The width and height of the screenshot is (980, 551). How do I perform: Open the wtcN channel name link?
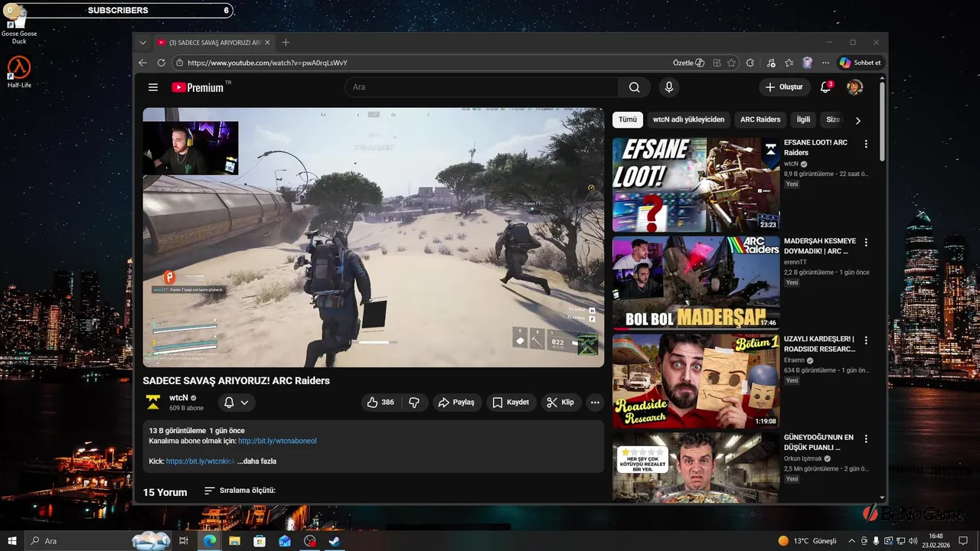[x=178, y=398]
